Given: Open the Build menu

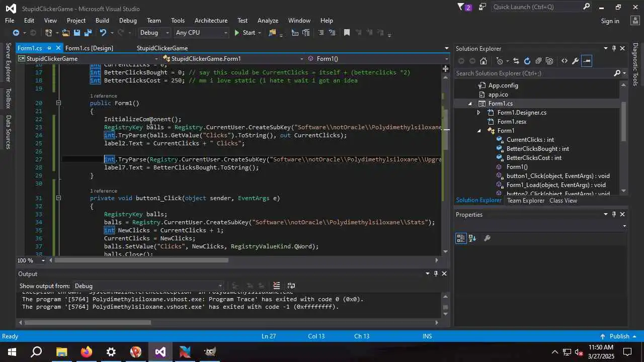Looking at the screenshot, I should (102, 21).
